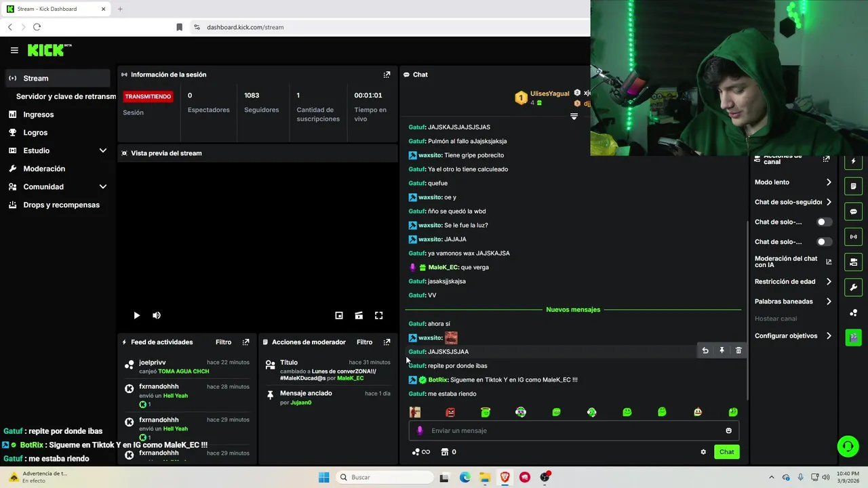Click the emoji picker in message box

[729, 430]
